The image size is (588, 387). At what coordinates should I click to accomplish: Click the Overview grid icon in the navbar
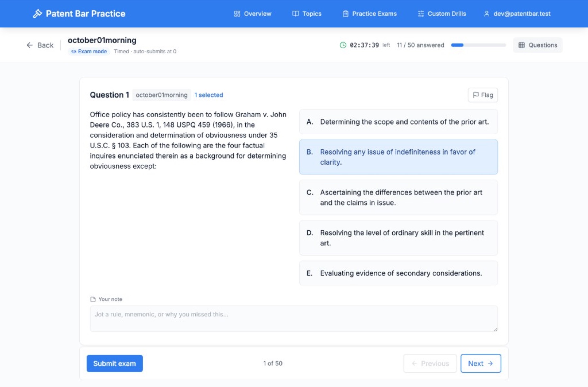click(237, 14)
